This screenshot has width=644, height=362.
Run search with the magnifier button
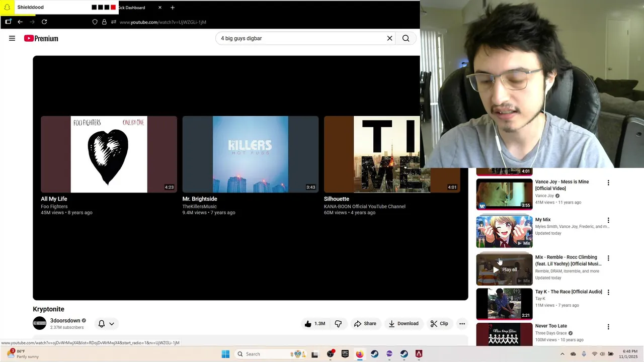(406, 38)
